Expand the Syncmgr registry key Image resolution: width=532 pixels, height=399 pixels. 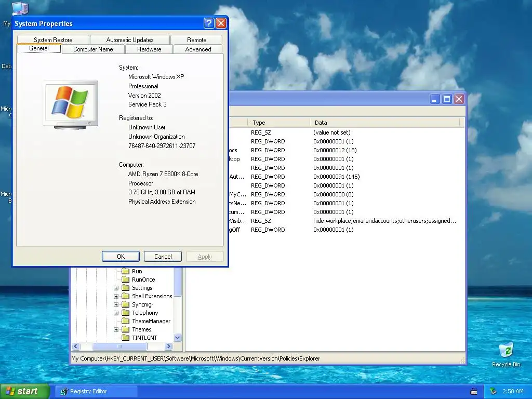click(x=116, y=304)
